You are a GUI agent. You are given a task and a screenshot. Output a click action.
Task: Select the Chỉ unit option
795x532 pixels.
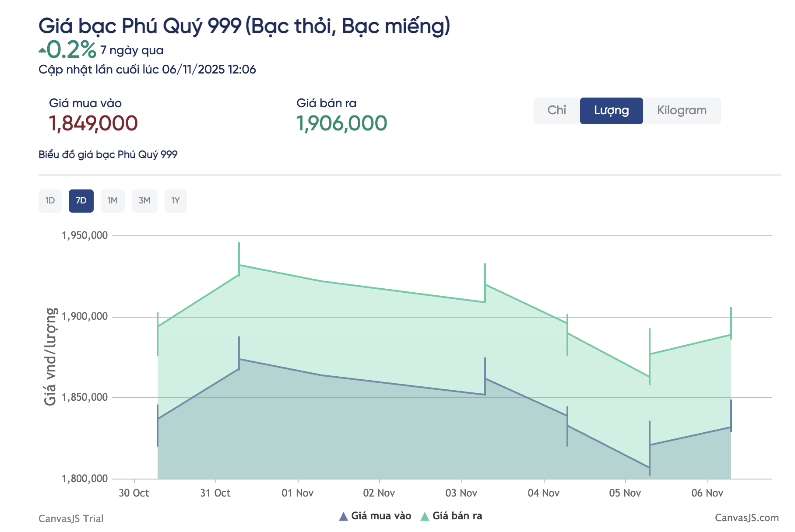[x=556, y=111]
